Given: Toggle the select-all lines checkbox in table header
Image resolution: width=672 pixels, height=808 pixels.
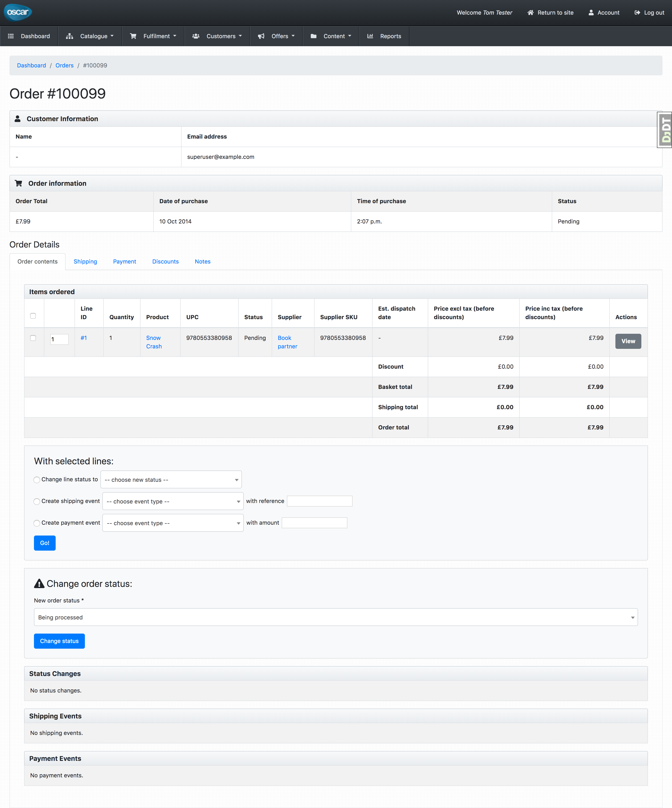Looking at the screenshot, I should point(33,316).
